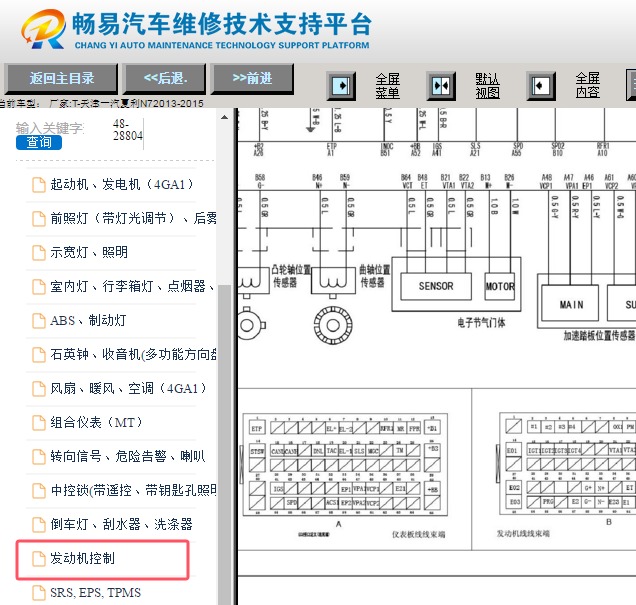Click the SENSOR block in diagram
This screenshot has height=605, width=636.
(x=436, y=286)
